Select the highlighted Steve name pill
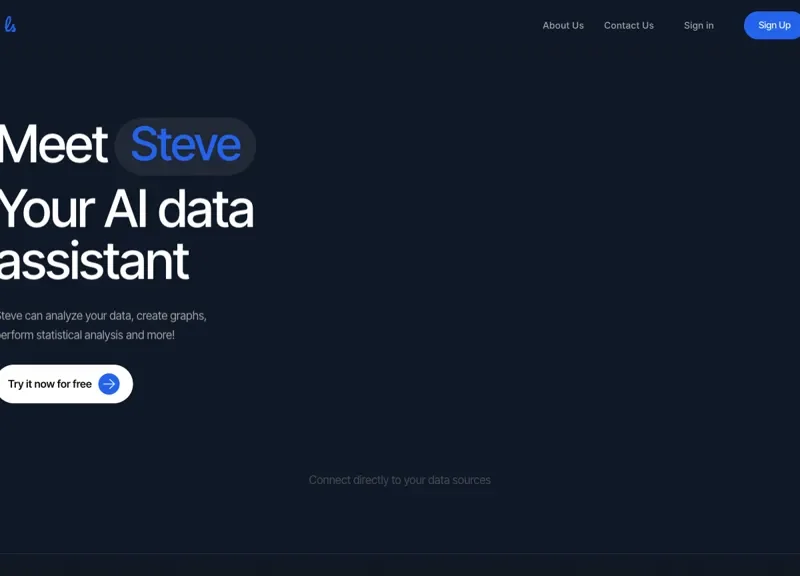 click(x=185, y=145)
